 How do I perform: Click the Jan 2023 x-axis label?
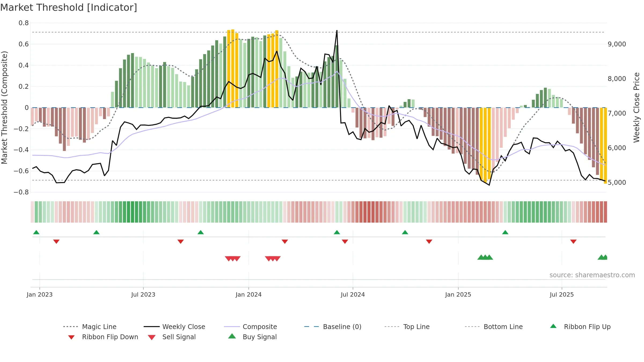40,294
